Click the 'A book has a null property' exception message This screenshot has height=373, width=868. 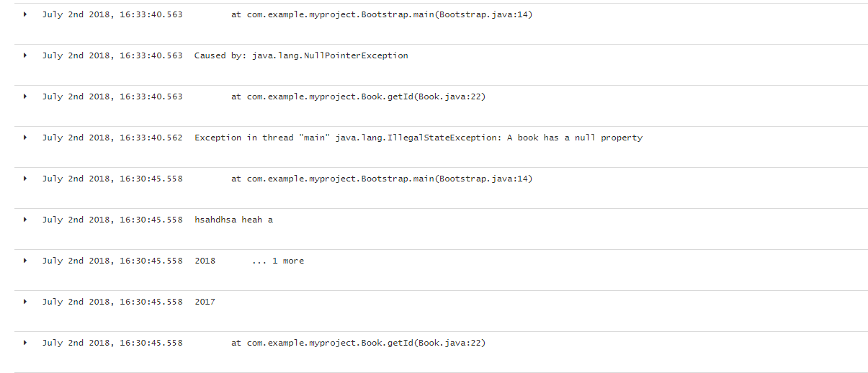pyautogui.click(x=575, y=138)
